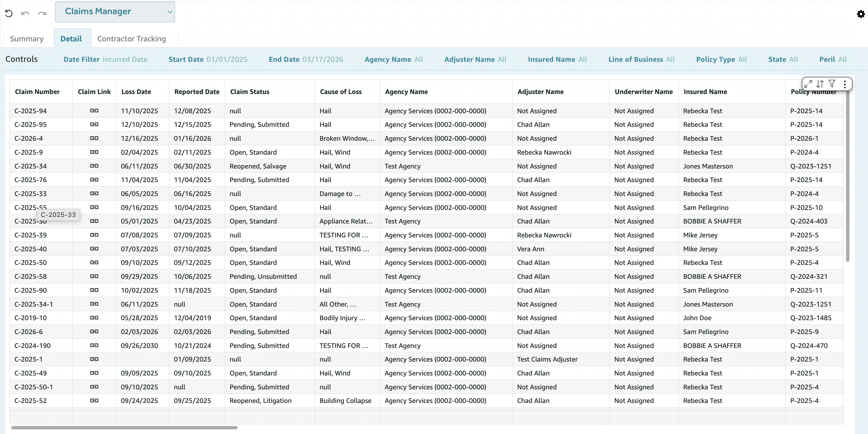Screen dimensions: 868x434
Task: Switch to the Summary tab
Action: pos(27,39)
